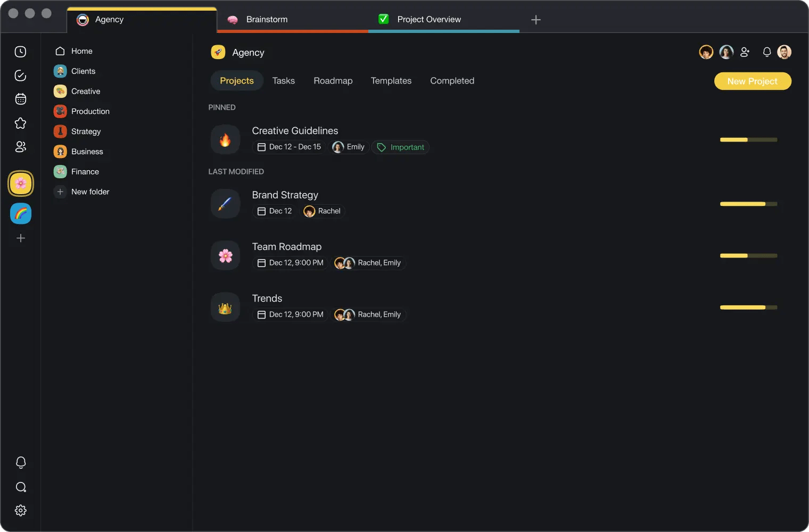Click the New folder option in the sidebar
This screenshot has height=532, width=809.
[89, 192]
